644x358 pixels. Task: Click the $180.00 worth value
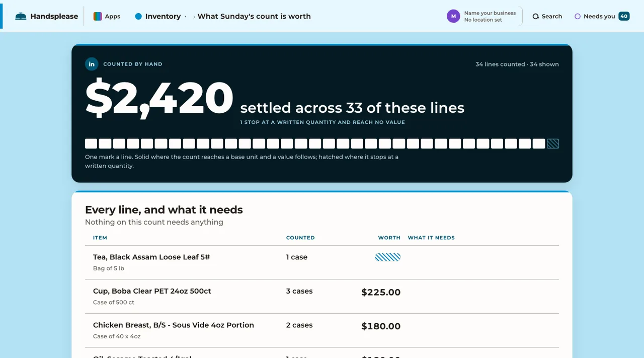pyautogui.click(x=381, y=326)
